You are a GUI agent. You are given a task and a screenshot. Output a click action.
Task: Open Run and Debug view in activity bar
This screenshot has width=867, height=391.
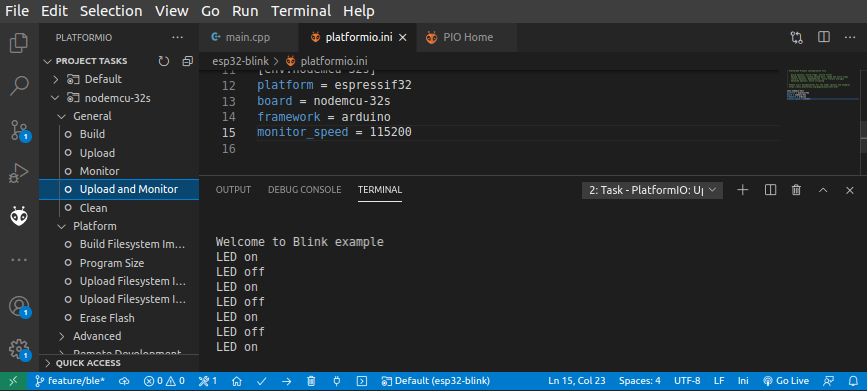(x=19, y=173)
